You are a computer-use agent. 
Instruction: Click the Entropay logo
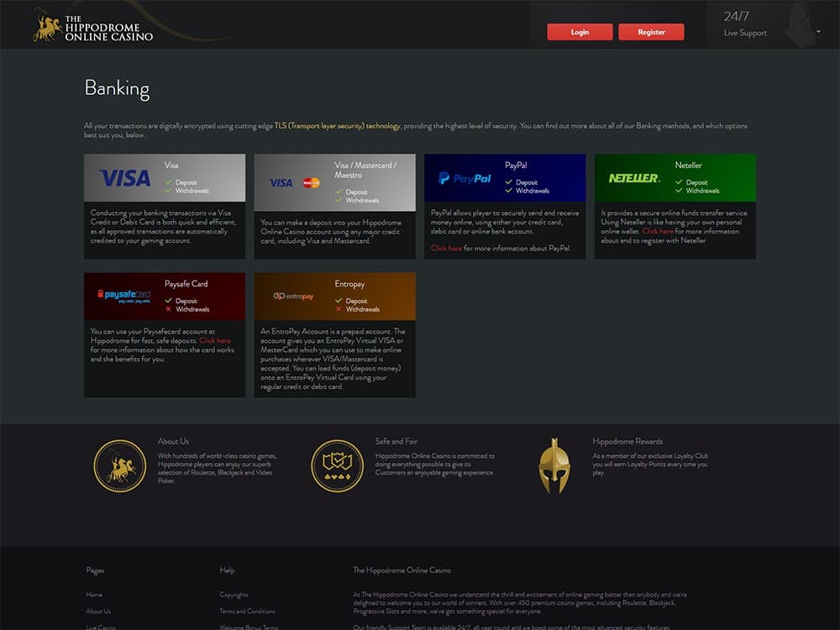(x=294, y=296)
